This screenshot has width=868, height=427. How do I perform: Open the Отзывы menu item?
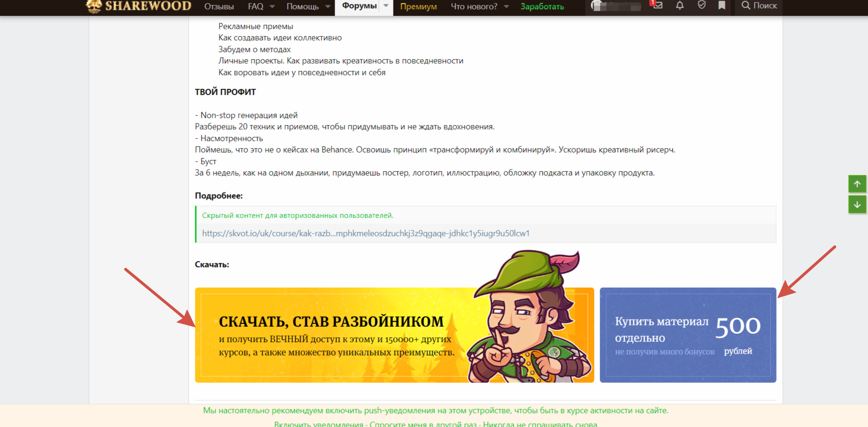219,7
